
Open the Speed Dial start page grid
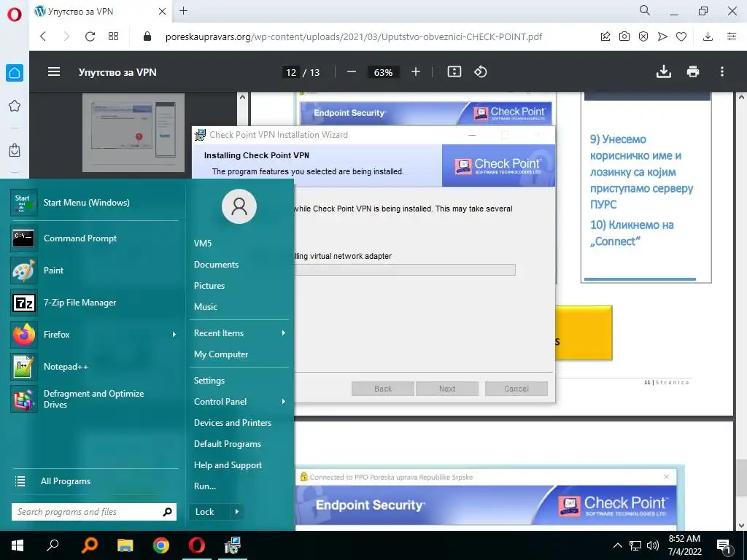pos(113,36)
